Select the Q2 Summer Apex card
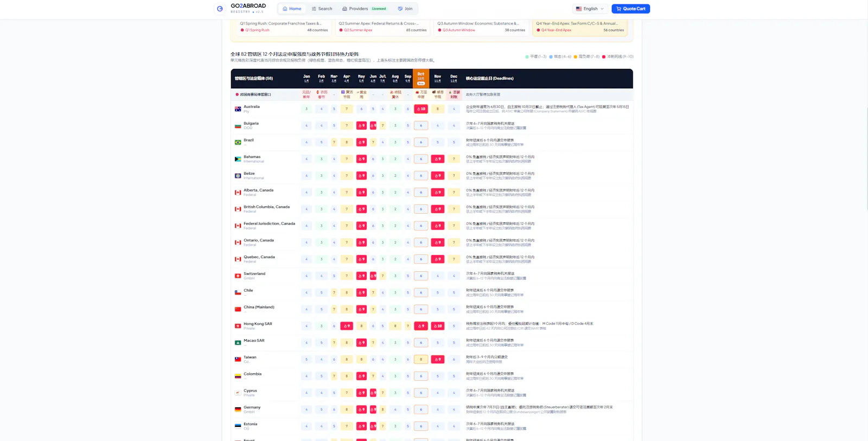Viewport: 868px width, 441px height. click(382, 27)
